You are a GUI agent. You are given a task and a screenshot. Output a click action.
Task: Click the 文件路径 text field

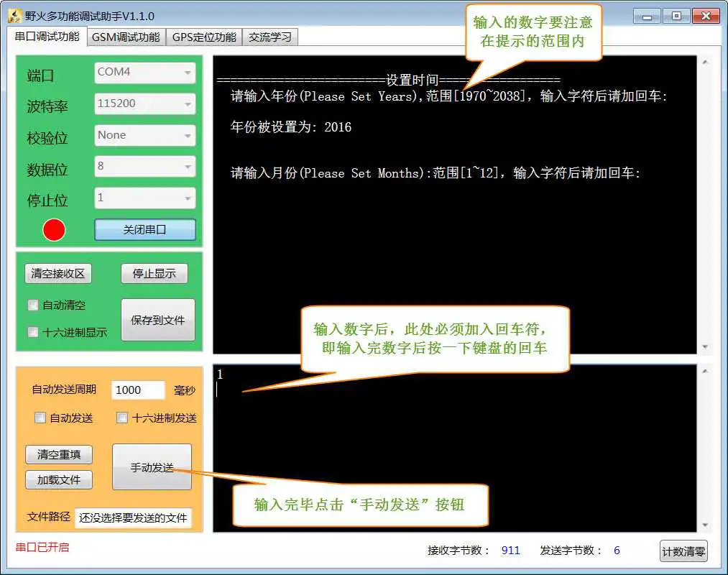click(133, 518)
